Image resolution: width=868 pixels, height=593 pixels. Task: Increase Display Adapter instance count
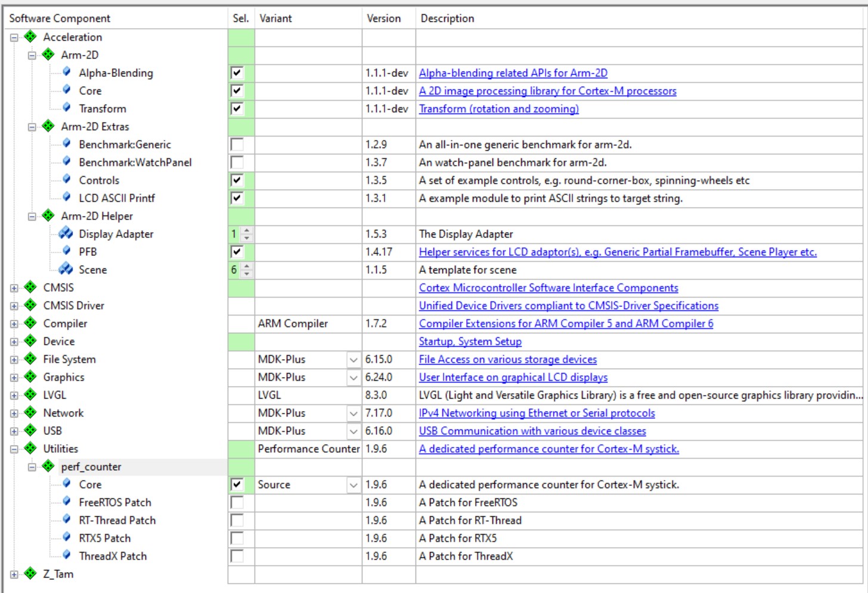click(x=247, y=230)
